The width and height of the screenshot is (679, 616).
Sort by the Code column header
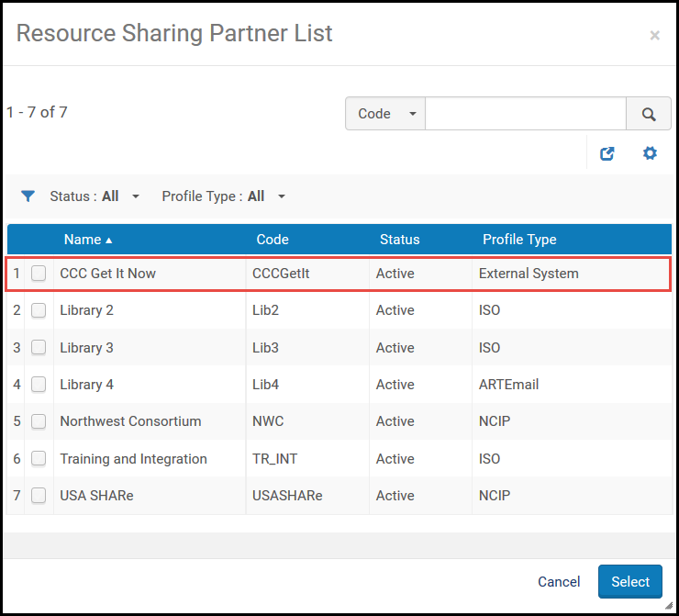point(273,239)
